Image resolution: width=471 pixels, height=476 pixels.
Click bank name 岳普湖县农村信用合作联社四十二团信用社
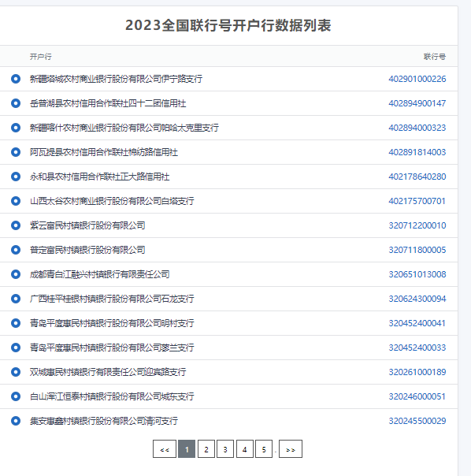(x=108, y=103)
